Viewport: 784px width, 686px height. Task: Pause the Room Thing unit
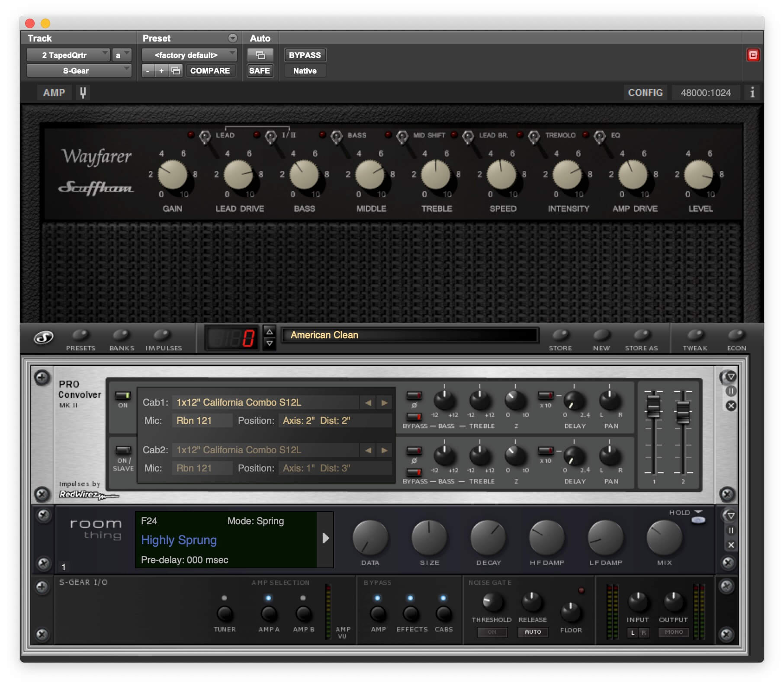(x=731, y=531)
